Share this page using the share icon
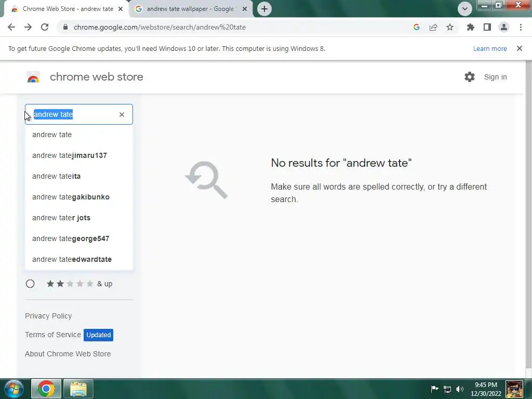This screenshot has width=532, height=399. (x=433, y=27)
